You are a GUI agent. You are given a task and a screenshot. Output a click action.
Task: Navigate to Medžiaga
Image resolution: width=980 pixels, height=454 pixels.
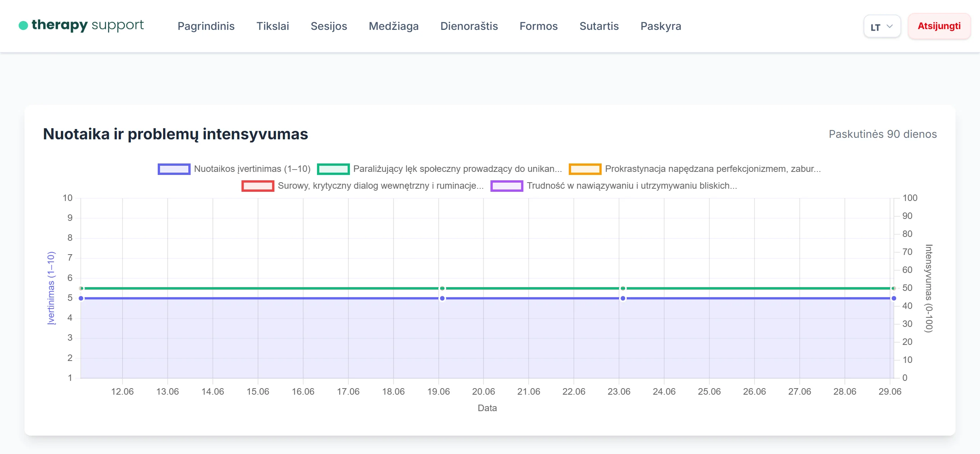point(394,26)
